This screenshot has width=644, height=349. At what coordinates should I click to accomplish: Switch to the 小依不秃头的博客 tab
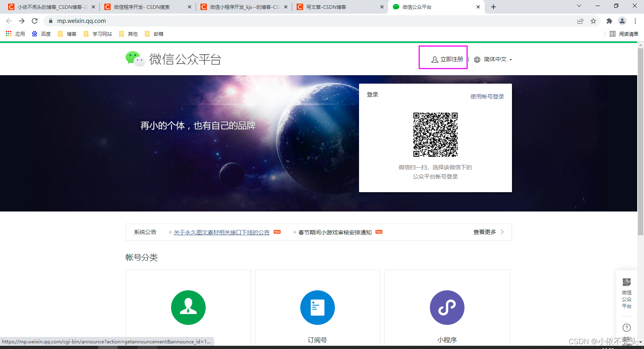pyautogui.click(x=52, y=7)
